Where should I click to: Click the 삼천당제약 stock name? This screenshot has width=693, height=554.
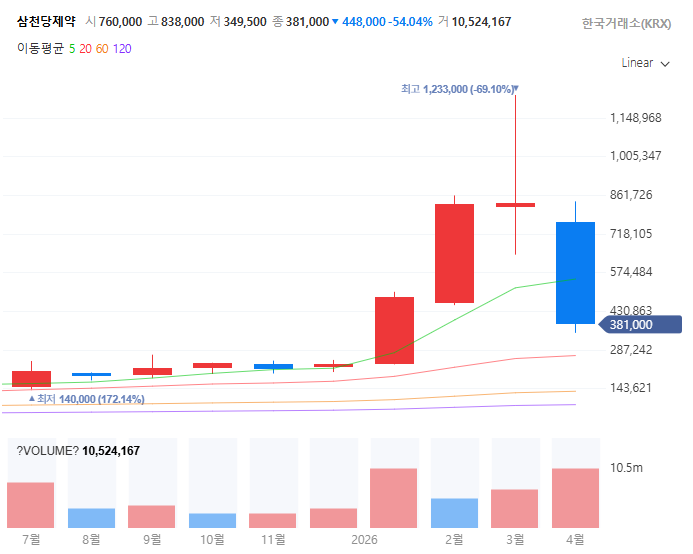pyautogui.click(x=46, y=21)
